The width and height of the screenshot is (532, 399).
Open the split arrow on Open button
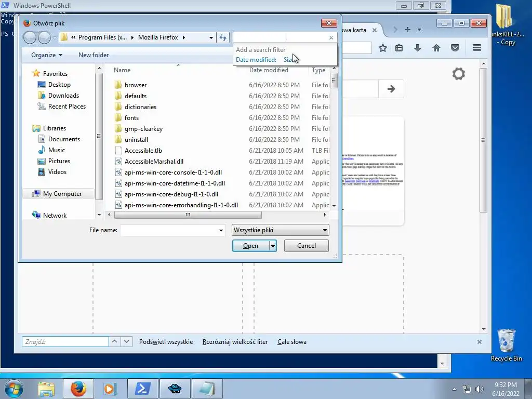tap(273, 246)
